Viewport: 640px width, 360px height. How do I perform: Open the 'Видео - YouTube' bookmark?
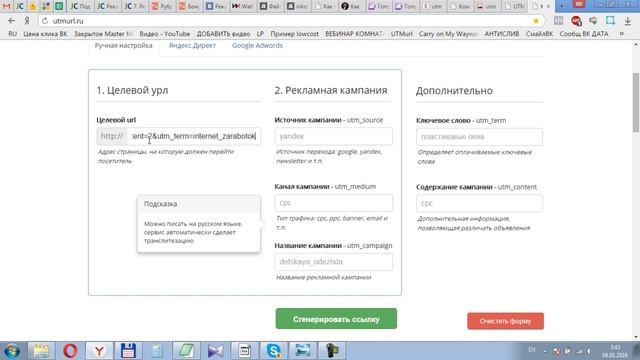pos(164,34)
